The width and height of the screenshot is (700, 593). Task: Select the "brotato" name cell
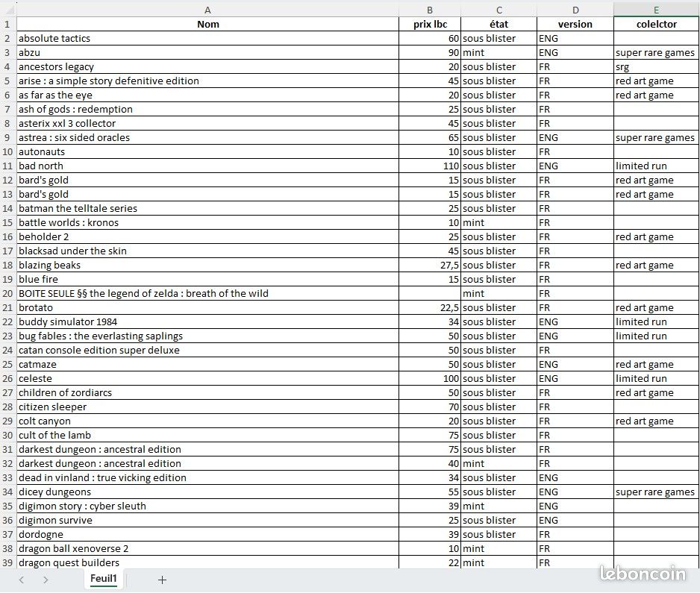[x=207, y=308]
